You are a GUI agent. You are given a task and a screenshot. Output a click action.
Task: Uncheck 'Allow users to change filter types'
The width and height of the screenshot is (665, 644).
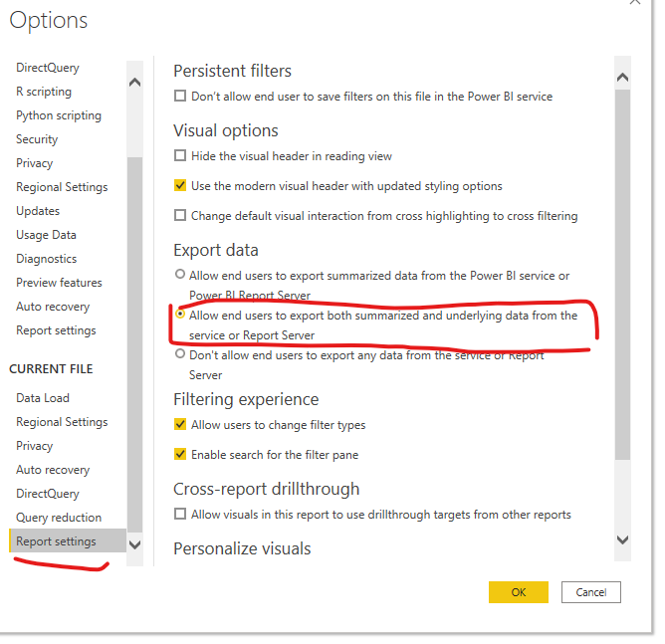(180, 424)
